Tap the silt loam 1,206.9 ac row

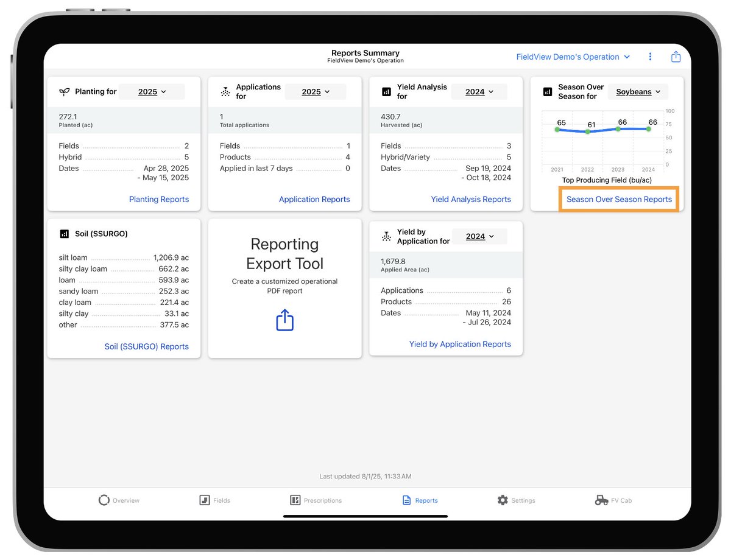point(124,258)
